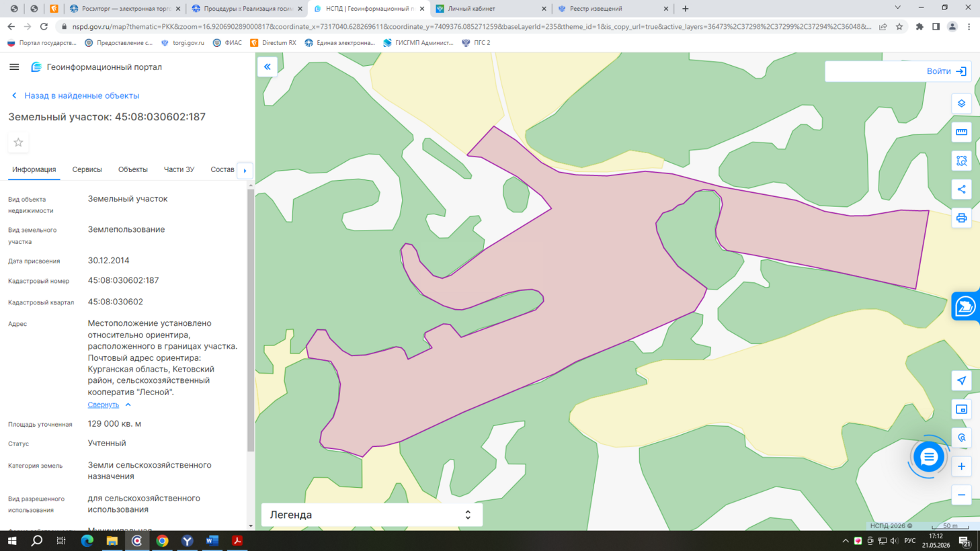980x551 pixels.
Task: Select the cadastral quarter 45:08:030602 value
Action: (x=115, y=302)
